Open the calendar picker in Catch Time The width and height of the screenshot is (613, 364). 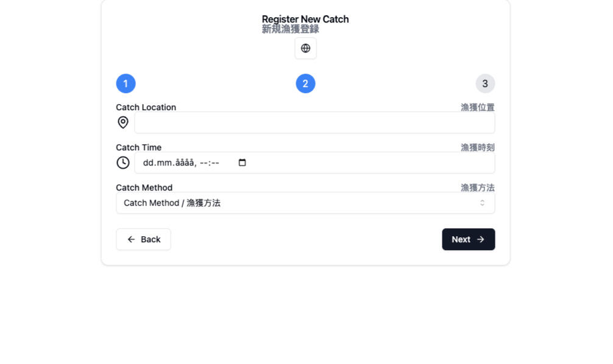242,163
